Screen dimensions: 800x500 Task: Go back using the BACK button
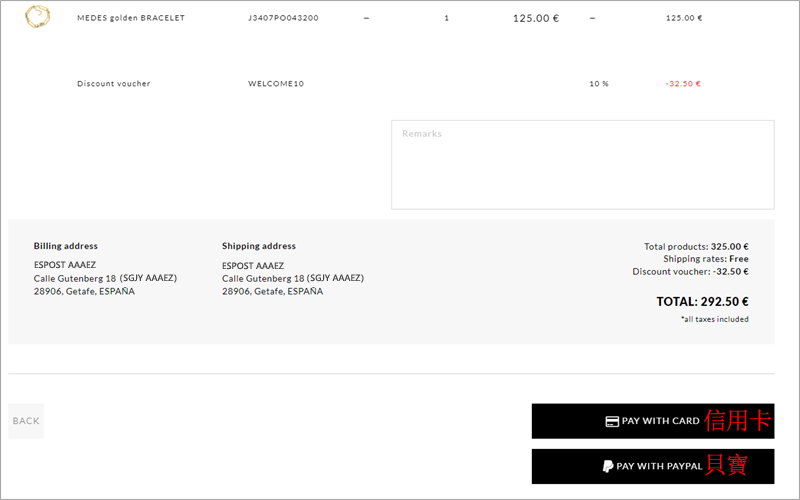point(26,421)
